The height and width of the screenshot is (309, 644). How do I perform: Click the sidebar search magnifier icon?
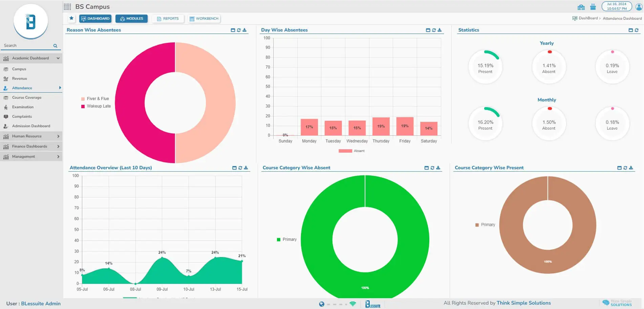[55, 46]
